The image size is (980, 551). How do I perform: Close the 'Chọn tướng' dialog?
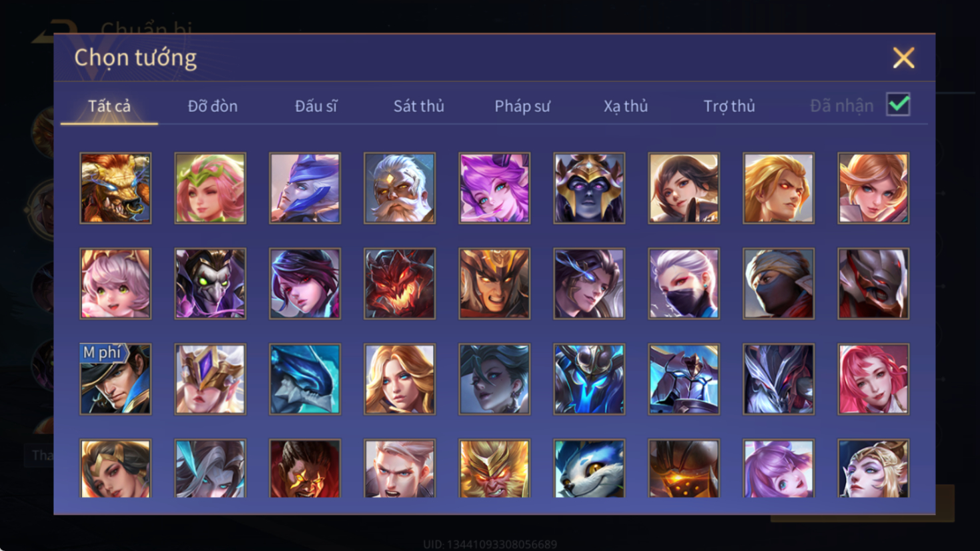pos(903,58)
